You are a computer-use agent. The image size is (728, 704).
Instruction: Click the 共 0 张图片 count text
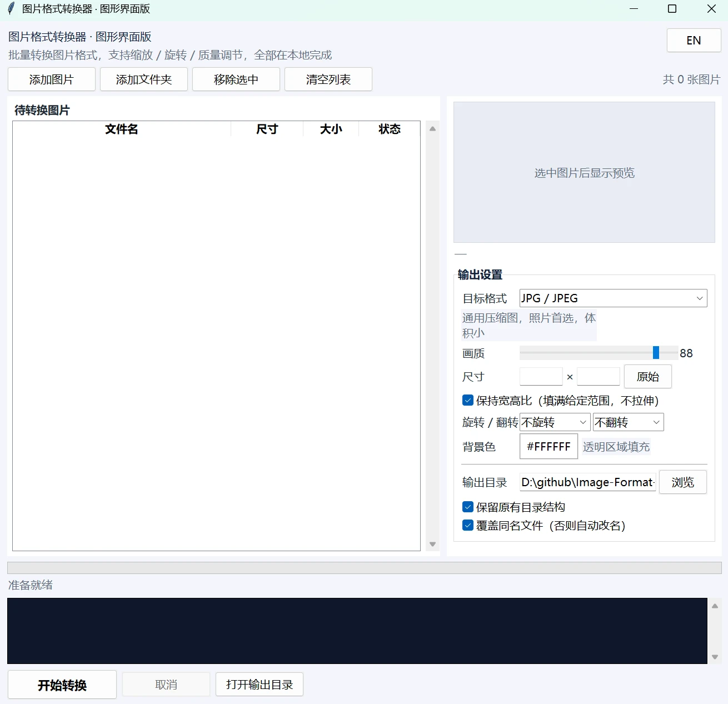pos(691,79)
